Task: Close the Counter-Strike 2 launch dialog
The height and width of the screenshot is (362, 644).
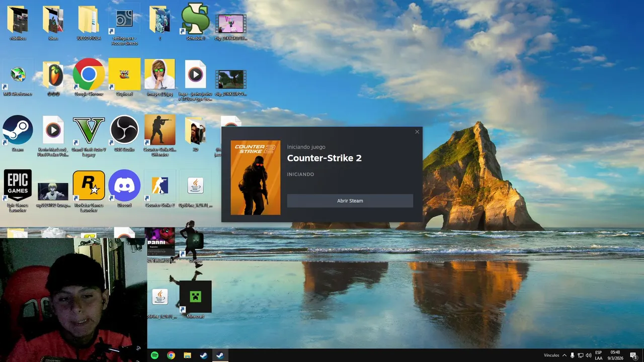Action: click(x=417, y=132)
